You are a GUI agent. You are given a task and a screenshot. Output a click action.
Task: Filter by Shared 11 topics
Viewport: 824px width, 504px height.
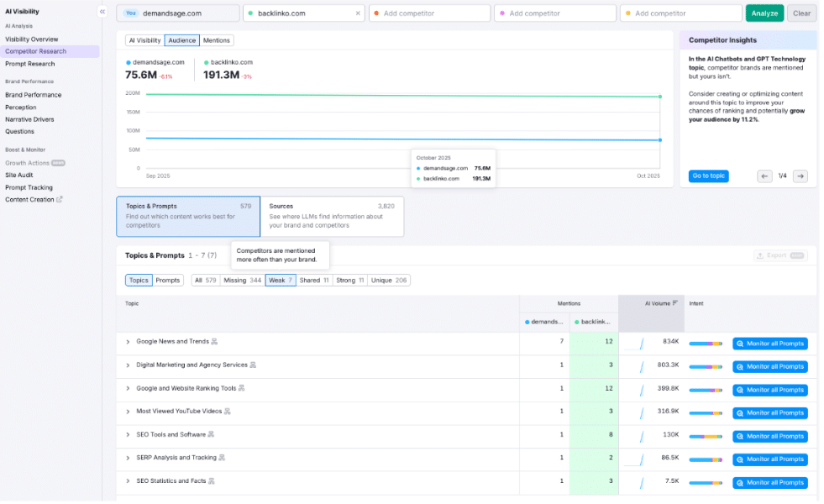(x=316, y=281)
